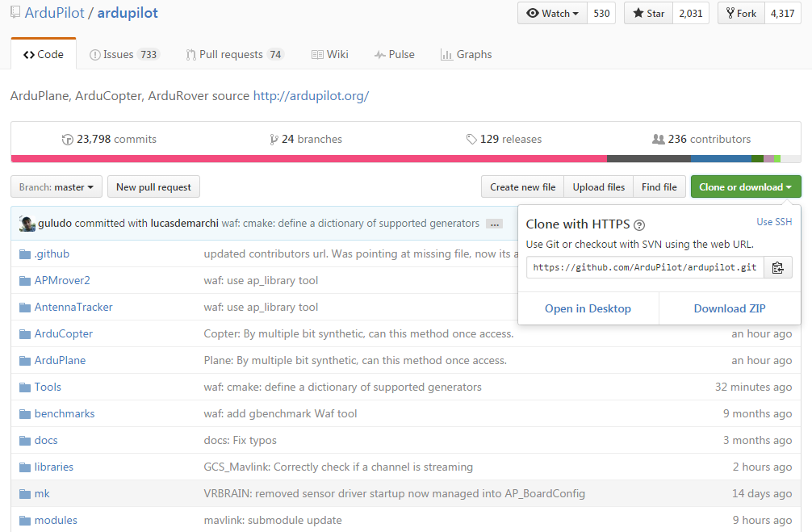
Task: Open 24 branches
Action: coord(306,140)
